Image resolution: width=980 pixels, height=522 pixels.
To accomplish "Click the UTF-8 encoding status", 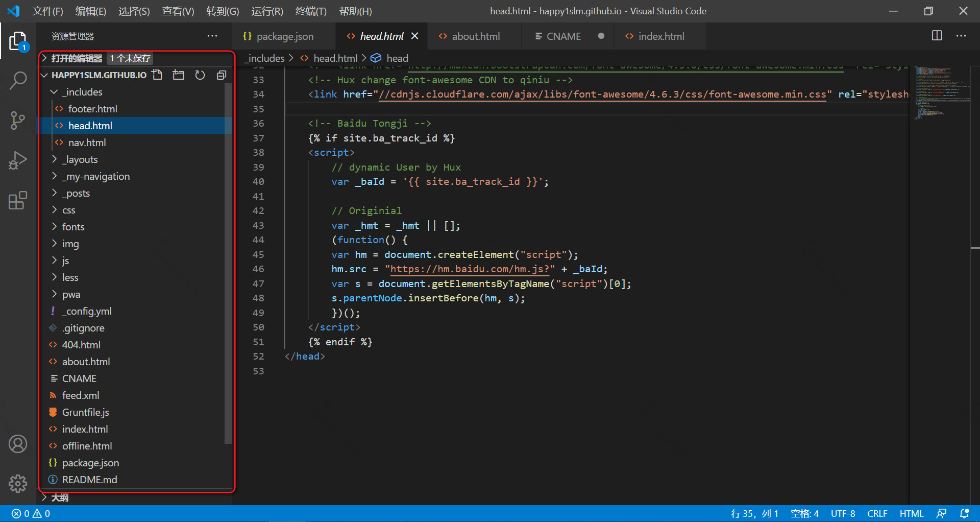I will tap(843, 513).
